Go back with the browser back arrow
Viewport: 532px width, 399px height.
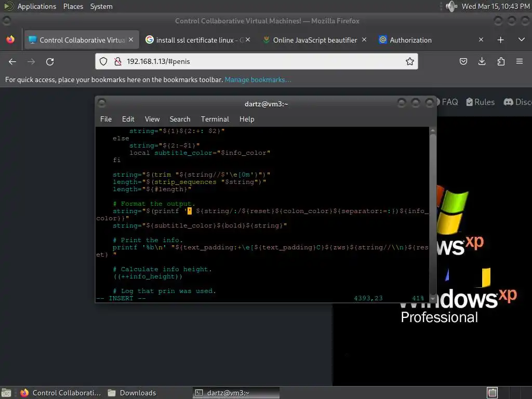click(12, 61)
